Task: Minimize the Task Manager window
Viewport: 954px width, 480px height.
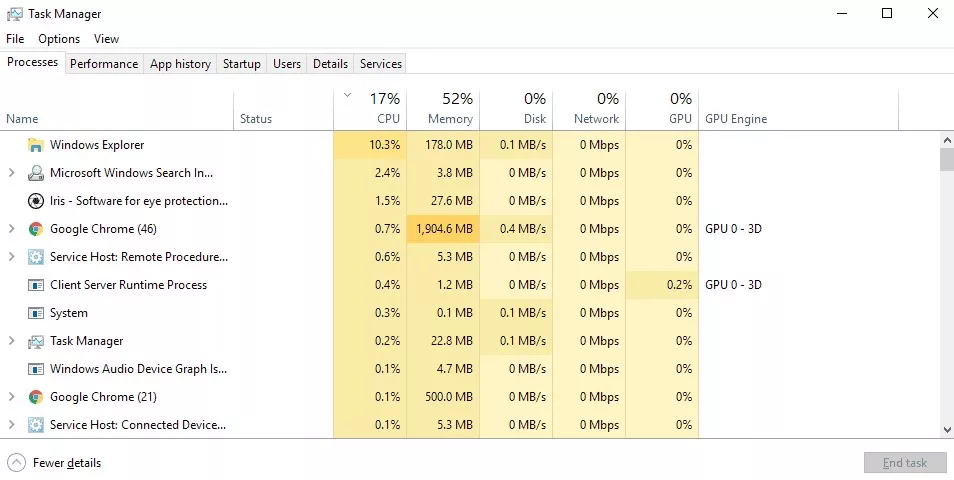Action: click(842, 13)
